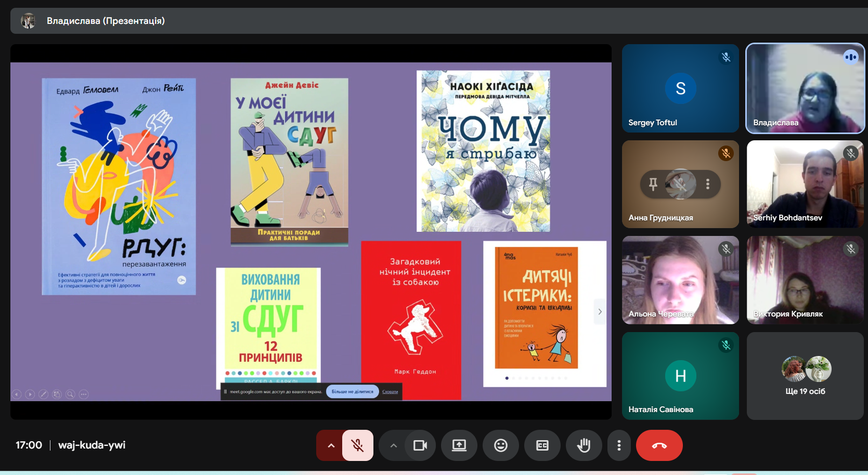This screenshot has width=868, height=475.
Task: Unmute microphone with the red mic button
Action: [x=357, y=445]
